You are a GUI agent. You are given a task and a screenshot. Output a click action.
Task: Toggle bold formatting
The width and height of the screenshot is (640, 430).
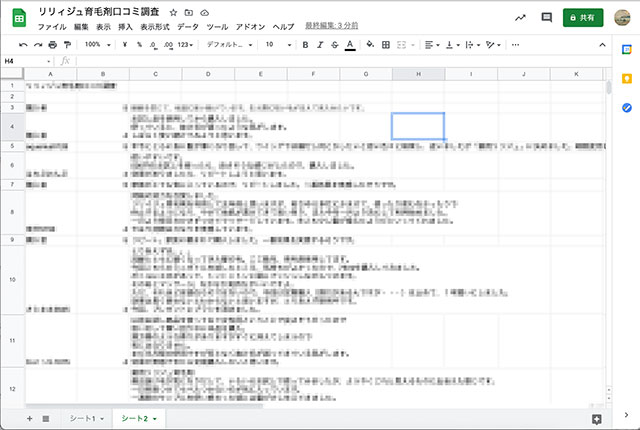305,45
